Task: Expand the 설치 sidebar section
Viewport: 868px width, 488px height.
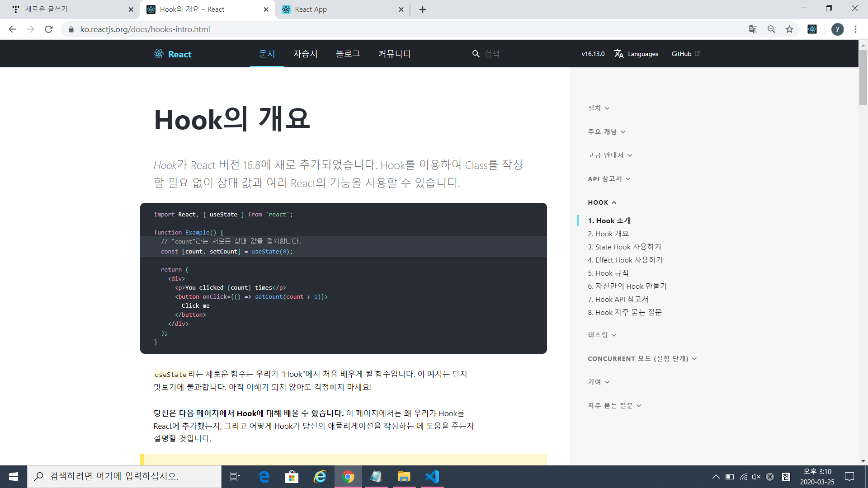Action: 599,108
